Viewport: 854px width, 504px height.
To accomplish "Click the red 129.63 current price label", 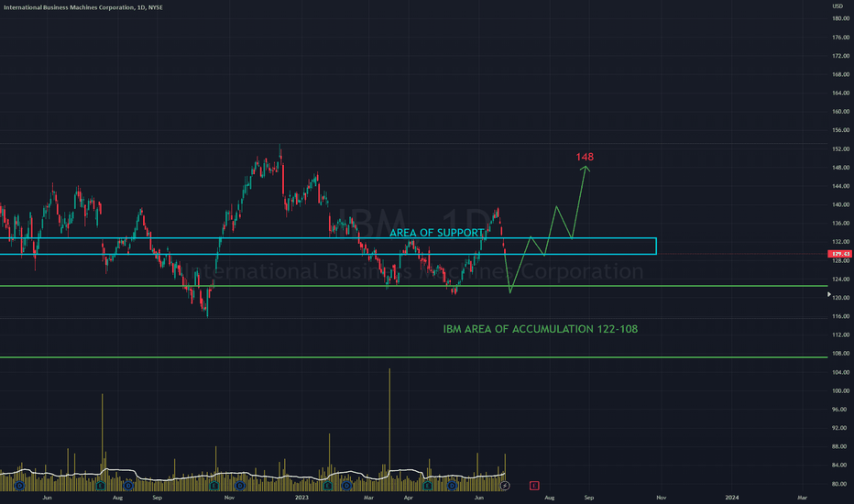I will click(840, 254).
